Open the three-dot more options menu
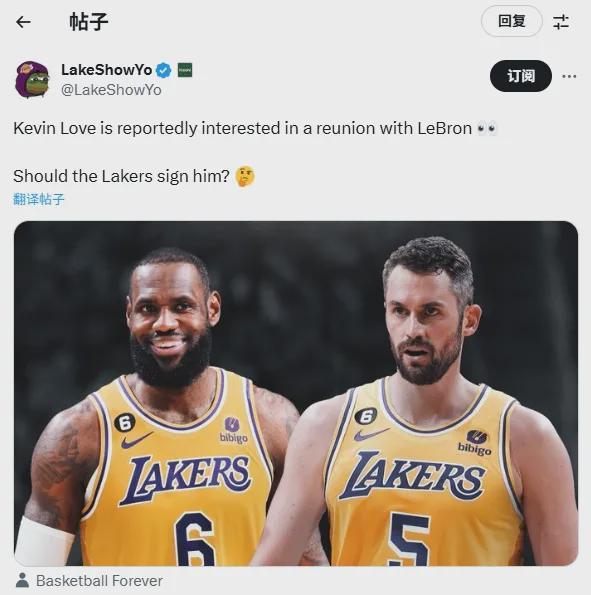This screenshot has width=591, height=595. [x=569, y=76]
